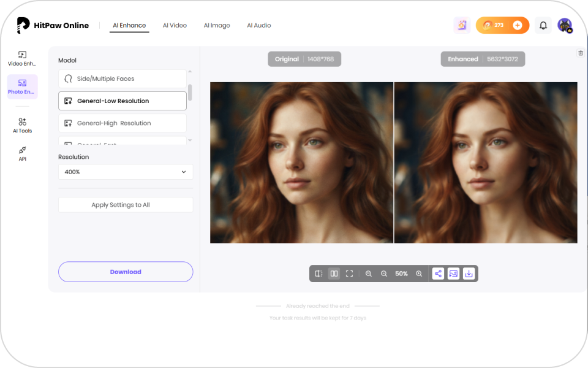The image size is (588, 368).
Task: Click the HitPaw Online logo
Action: [x=53, y=25]
